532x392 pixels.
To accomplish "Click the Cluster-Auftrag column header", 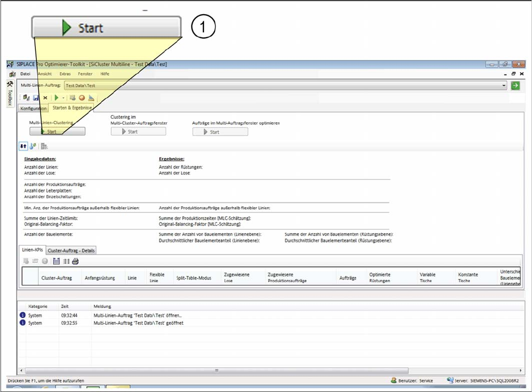I will (x=57, y=278).
